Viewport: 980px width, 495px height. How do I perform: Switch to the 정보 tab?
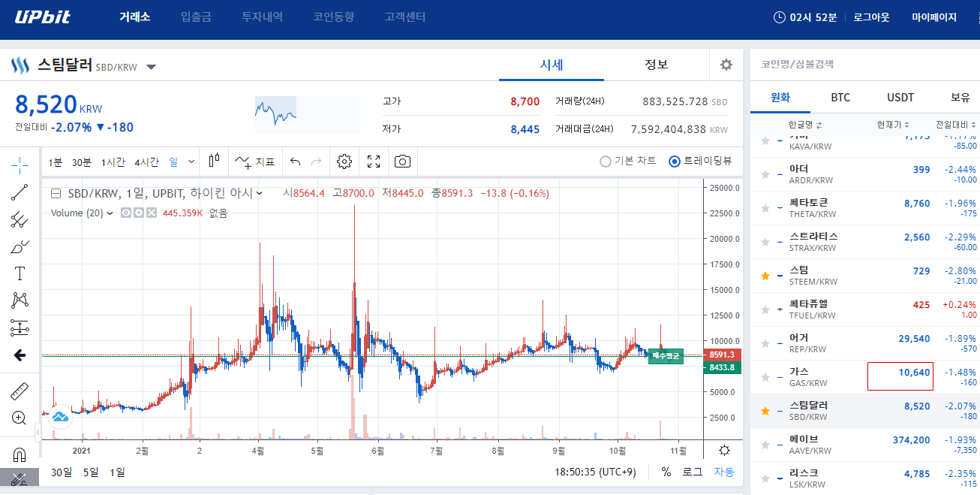tap(657, 65)
